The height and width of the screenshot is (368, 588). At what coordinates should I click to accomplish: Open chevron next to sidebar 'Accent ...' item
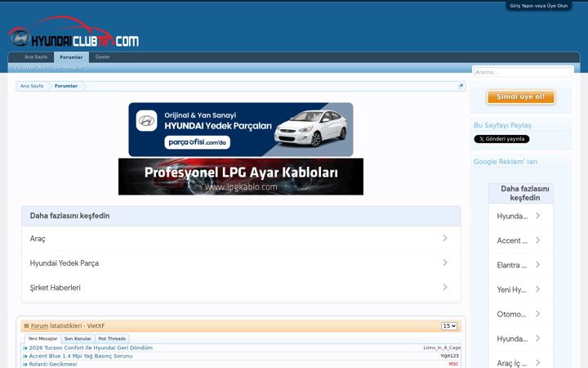click(x=537, y=240)
